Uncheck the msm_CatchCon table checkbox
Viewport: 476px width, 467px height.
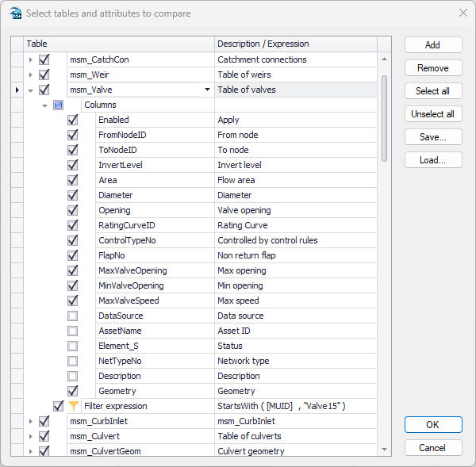44,59
